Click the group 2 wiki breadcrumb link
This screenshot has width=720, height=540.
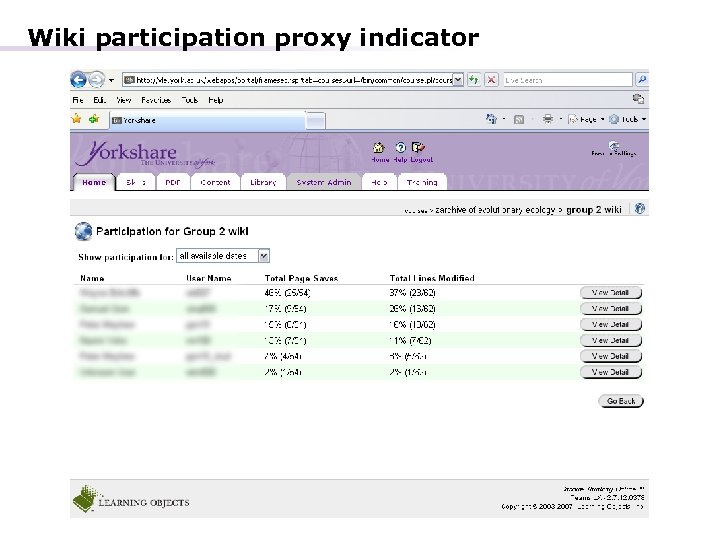tap(594, 210)
